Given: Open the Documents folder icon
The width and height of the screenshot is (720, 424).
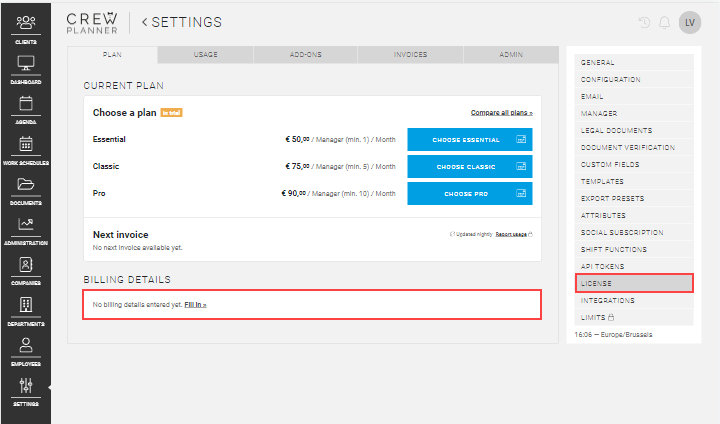Looking at the screenshot, I should click(26, 185).
